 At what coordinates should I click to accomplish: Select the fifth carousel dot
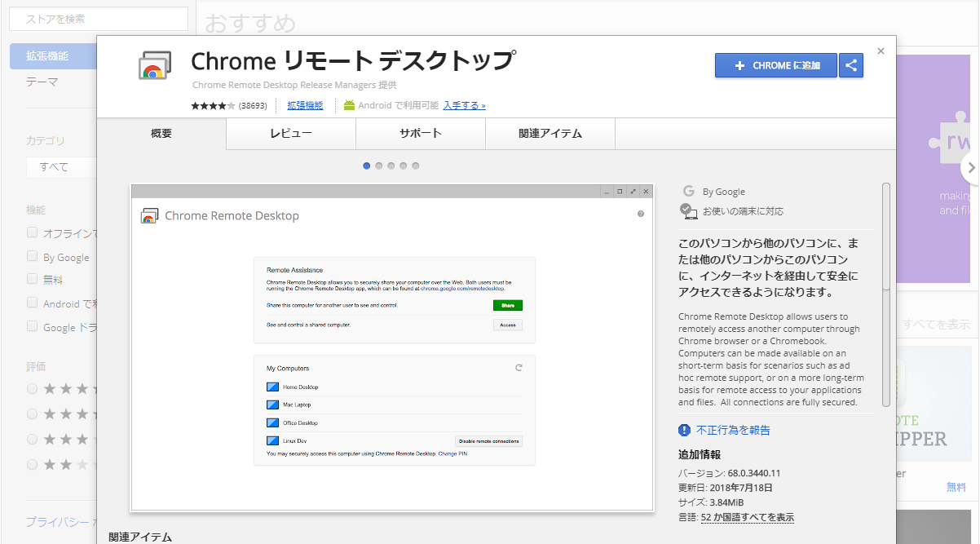pos(416,166)
